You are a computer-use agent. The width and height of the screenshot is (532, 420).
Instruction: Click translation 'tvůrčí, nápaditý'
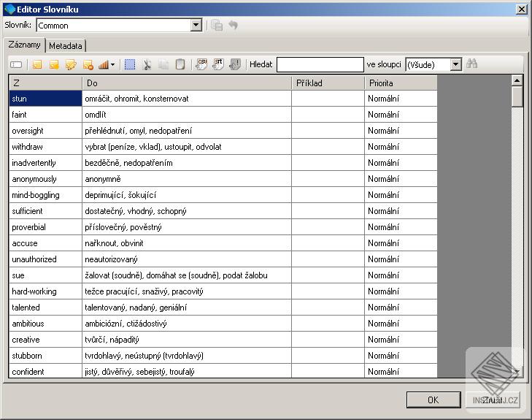point(187,340)
